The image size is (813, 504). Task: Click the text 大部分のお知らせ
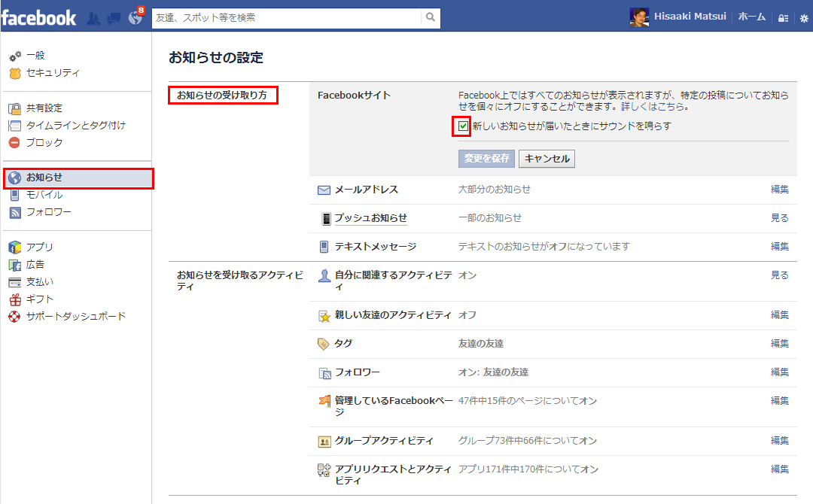click(495, 189)
